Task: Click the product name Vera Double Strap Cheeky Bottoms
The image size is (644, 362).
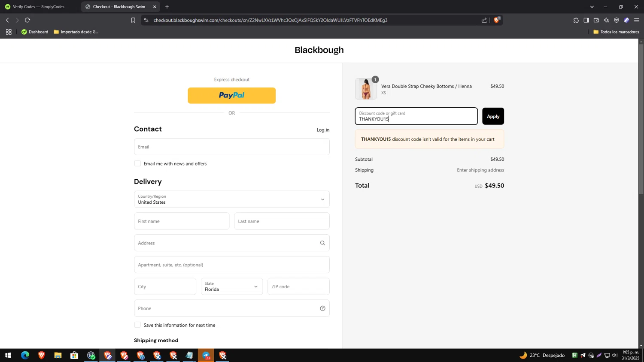Action: tap(426, 86)
